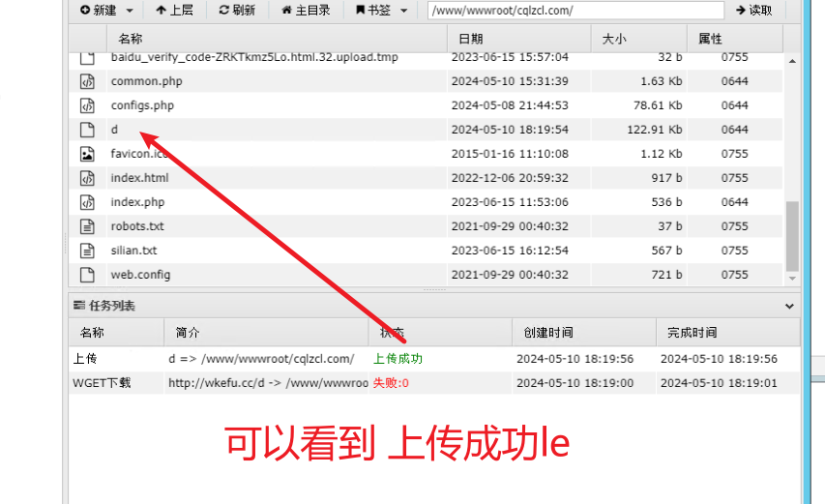Sort files by 大小 column header
Screen dimensions: 825x504
pyautogui.click(x=614, y=39)
